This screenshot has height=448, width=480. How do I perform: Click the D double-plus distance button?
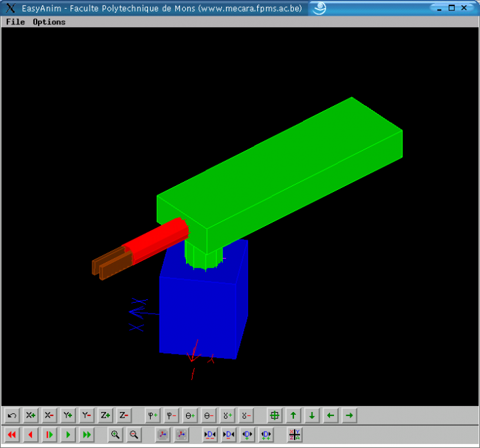[265, 434]
